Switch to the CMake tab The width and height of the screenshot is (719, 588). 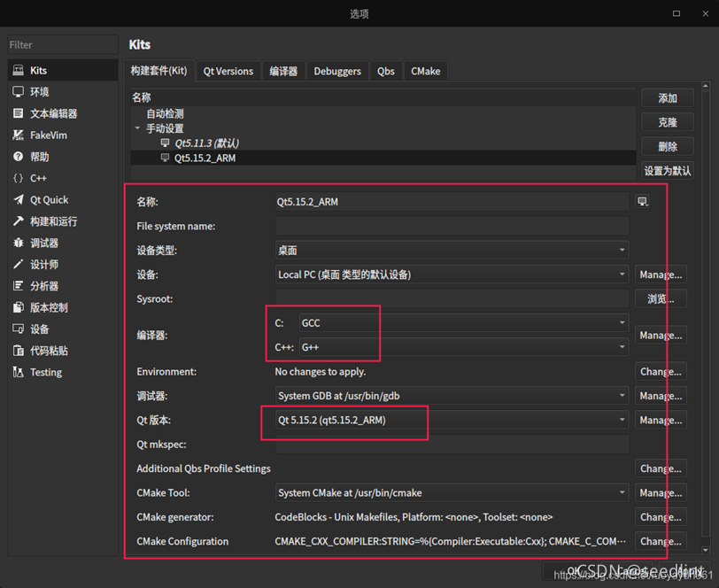pyautogui.click(x=426, y=71)
